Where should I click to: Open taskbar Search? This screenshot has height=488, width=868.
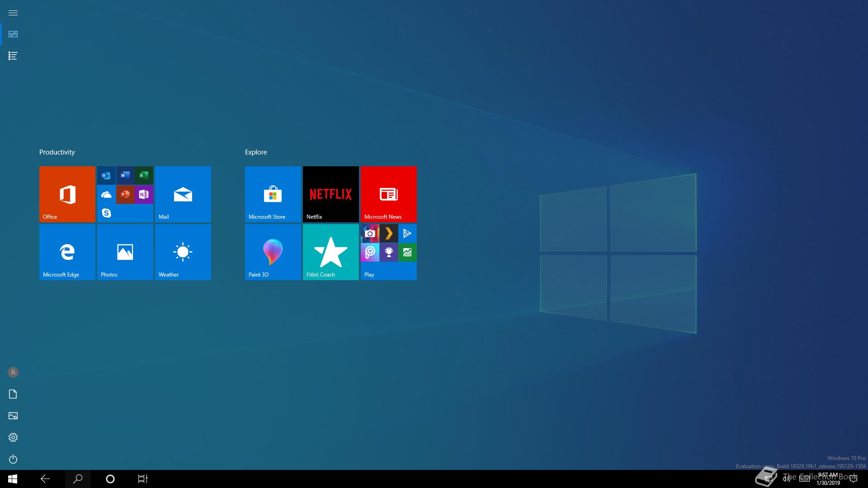click(x=78, y=479)
